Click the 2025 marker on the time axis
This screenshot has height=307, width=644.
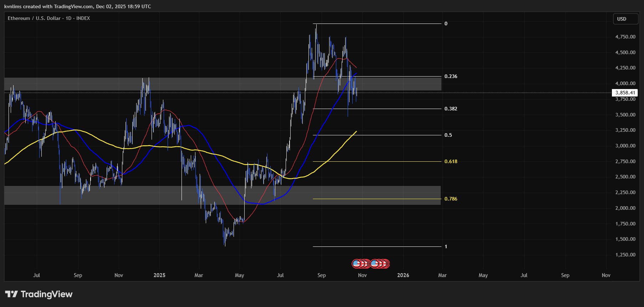click(x=159, y=275)
